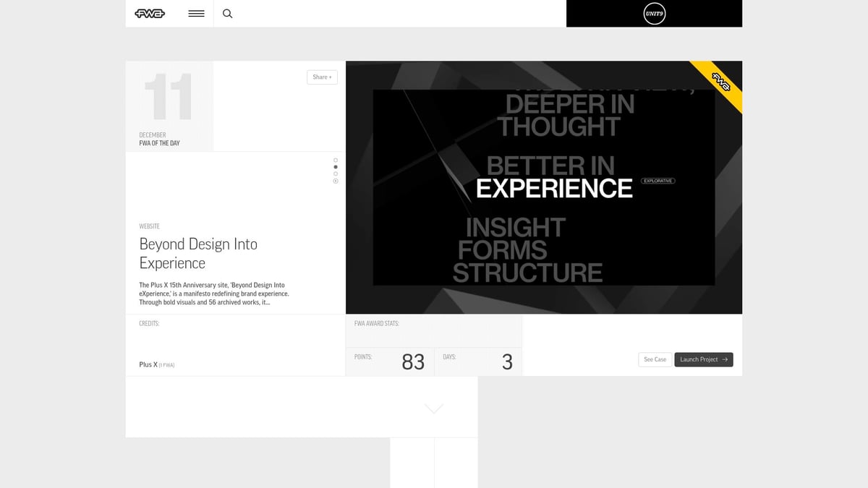Click the UNIT9 circular logo

[x=654, y=13]
